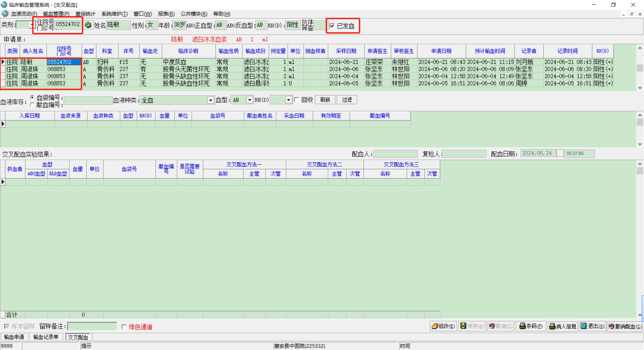Click the 保存(S) button
Screen dimensions: 644x350
coord(472,326)
